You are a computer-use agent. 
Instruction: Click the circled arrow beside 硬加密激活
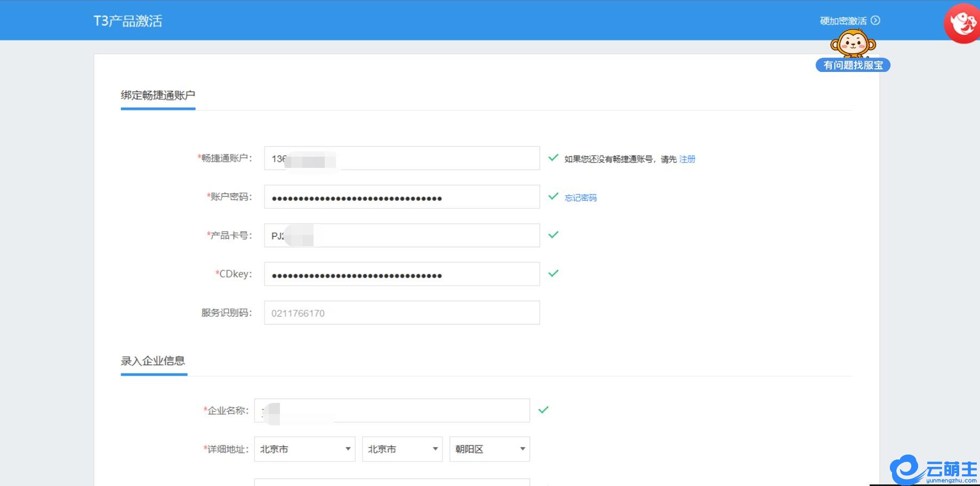point(875,20)
